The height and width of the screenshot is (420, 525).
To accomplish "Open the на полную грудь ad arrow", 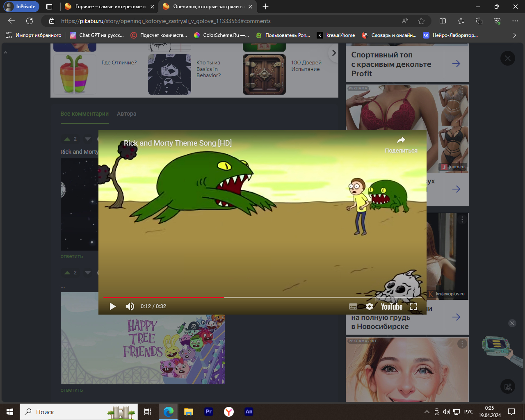I will [x=456, y=317].
